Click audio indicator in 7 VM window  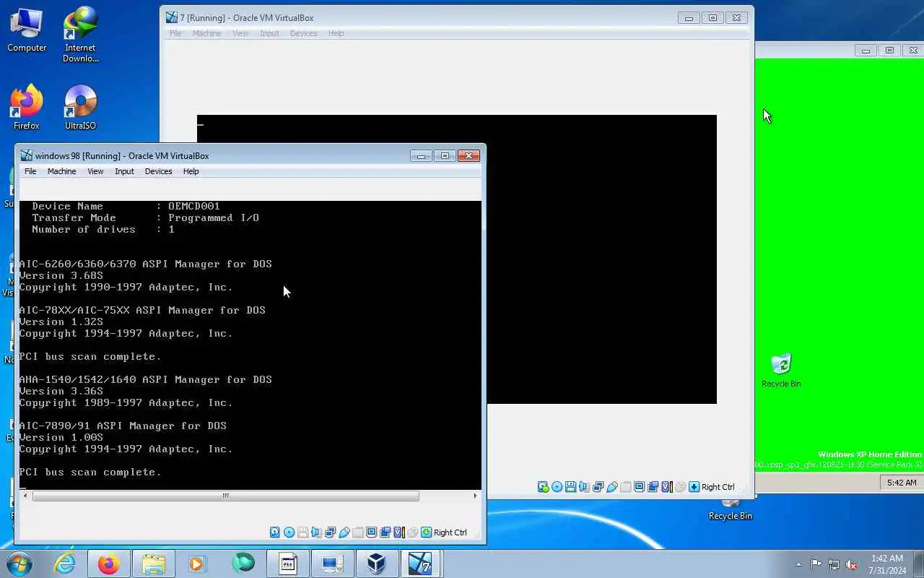(x=584, y=487)
